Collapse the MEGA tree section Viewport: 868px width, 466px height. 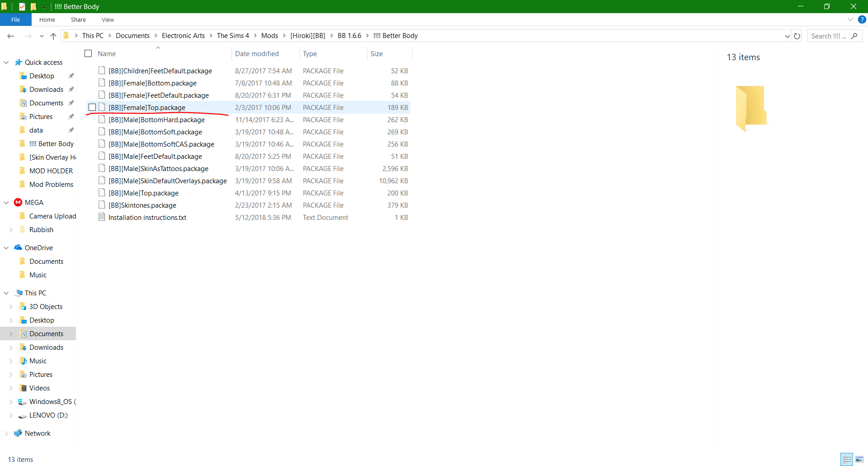6,203
